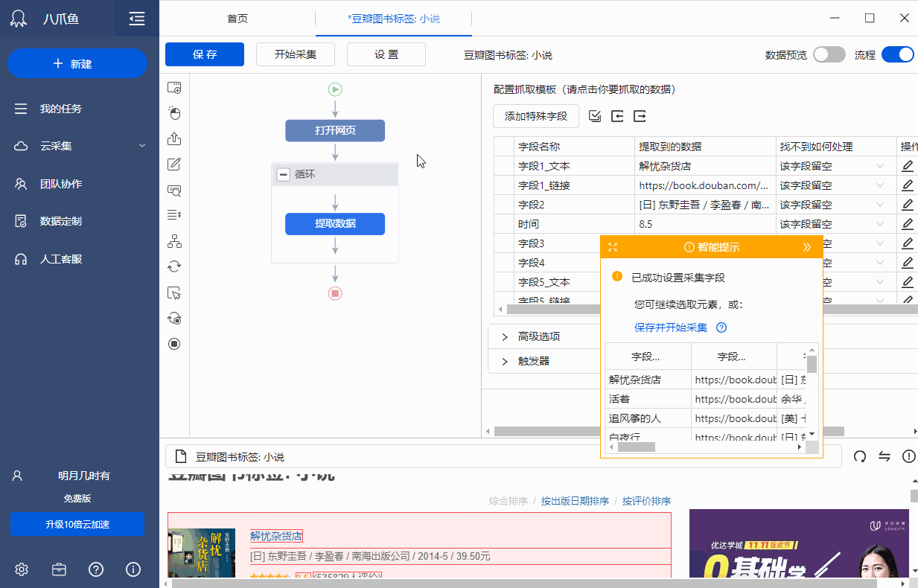Choose the extract data (upload arrow) tool icon
This screenshot has height=588, width=918.
pos(174,138)
